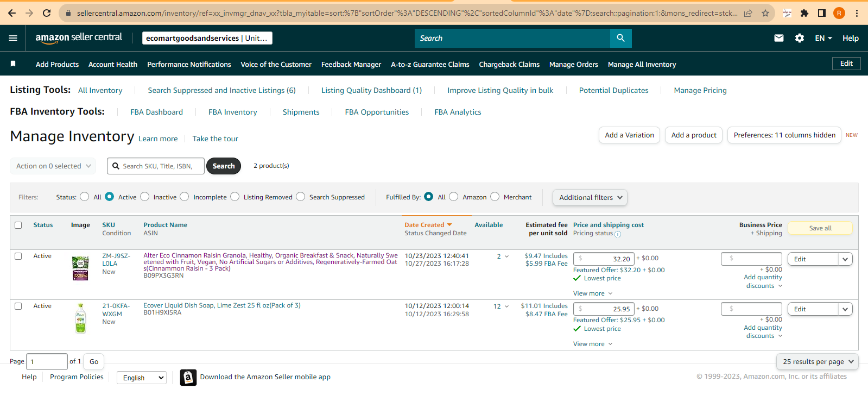The width and height of the screenshot is (868, 420).
Task: Reload the page with refresh icon
Action: [x=47, y=13]
